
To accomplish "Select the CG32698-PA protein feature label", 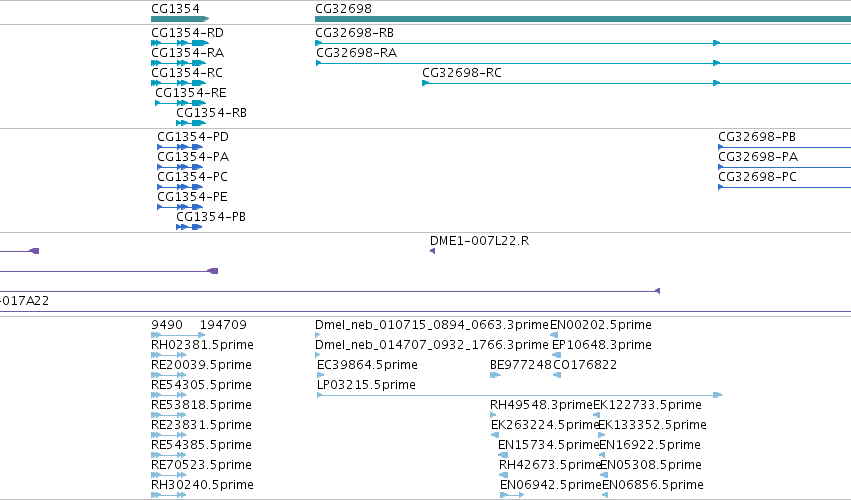I will pos(758,157).
